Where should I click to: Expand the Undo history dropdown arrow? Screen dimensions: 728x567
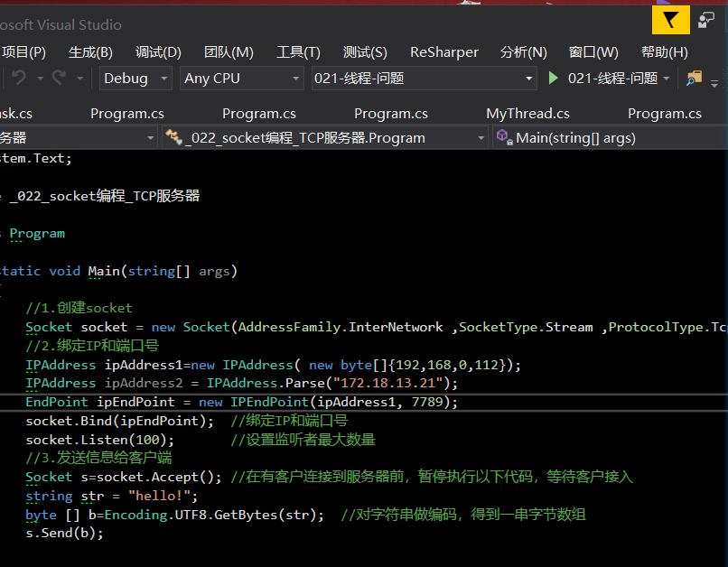[x=40, y=79]
